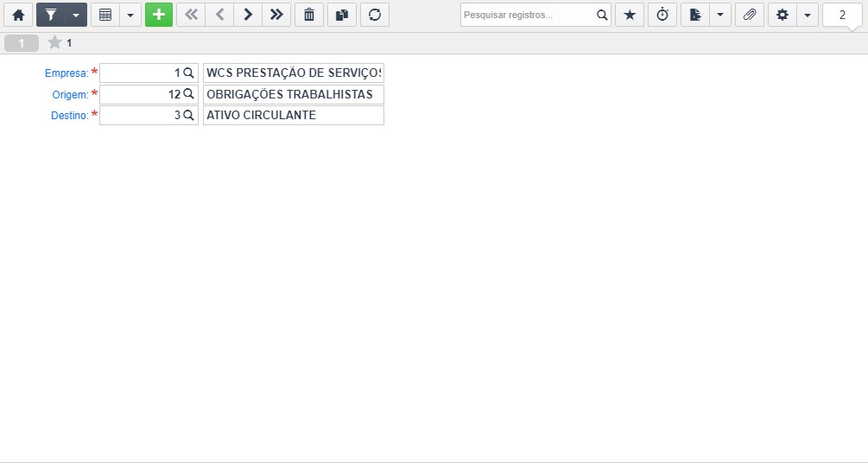Export record with document icon

[695, 15]
